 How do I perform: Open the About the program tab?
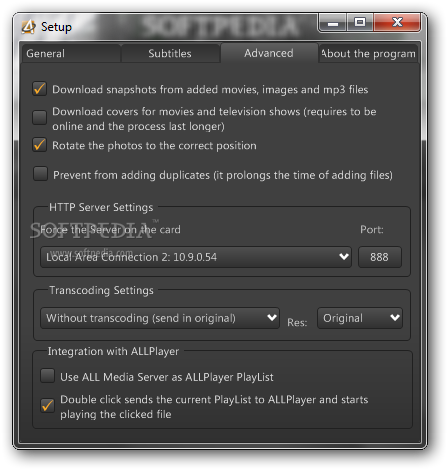click(368, 53)
